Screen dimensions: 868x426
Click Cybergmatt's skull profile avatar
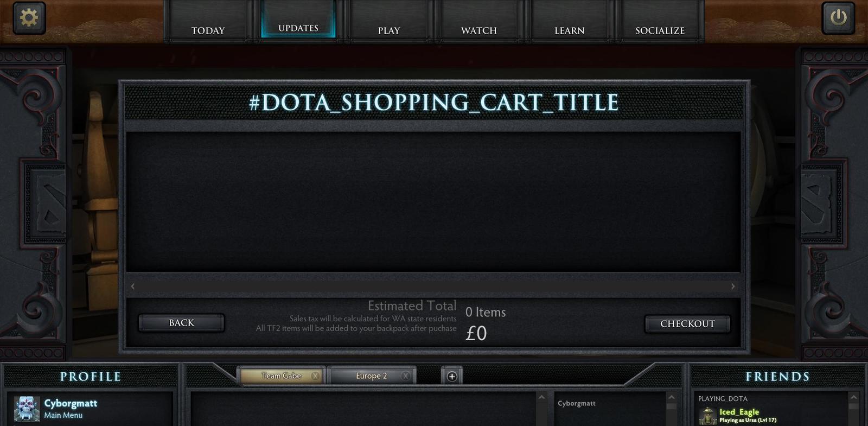click(x=27, y=409)
